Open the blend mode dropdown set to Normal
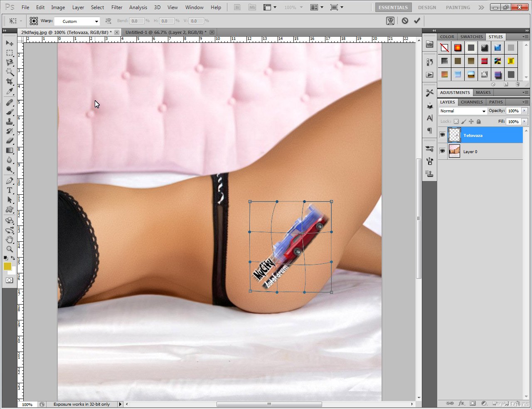Screen dimensions: 532x409 click(463, 111)
